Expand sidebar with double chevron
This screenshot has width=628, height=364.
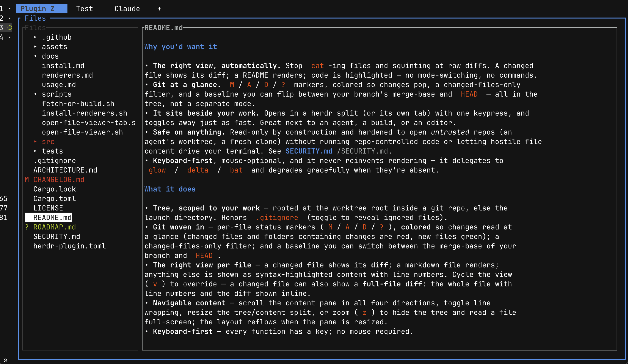[x=5, y=360]
